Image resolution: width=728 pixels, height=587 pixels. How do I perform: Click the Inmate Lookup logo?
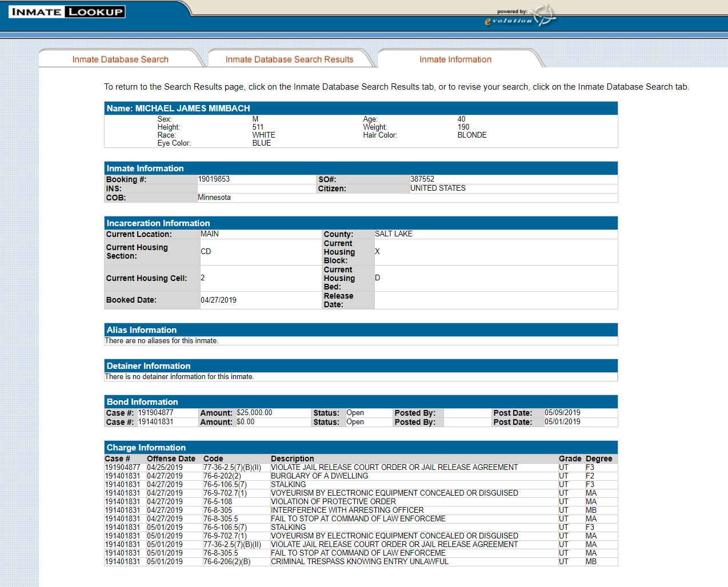coord(67,12)
